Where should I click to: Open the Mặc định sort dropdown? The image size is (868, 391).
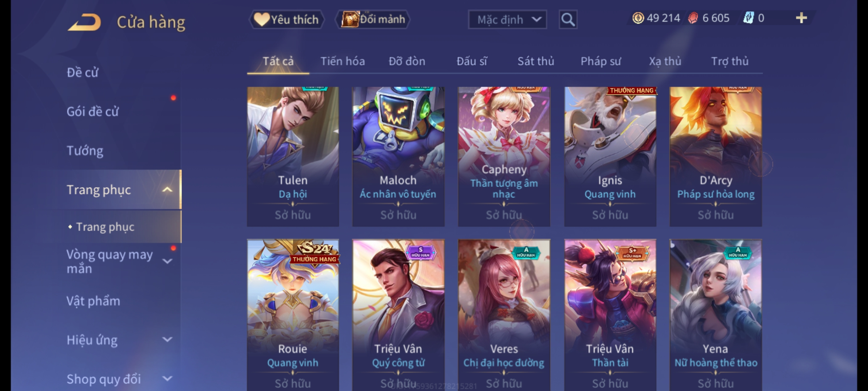coord(507,20)
